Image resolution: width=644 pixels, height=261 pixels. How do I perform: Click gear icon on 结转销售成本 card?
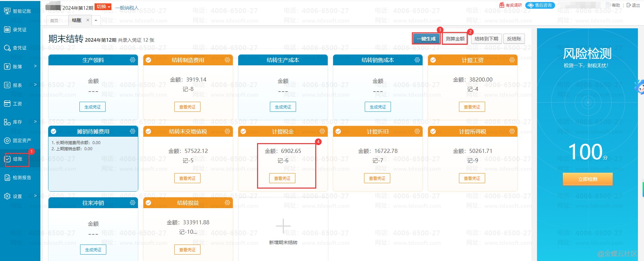click(x=417, y=60)
